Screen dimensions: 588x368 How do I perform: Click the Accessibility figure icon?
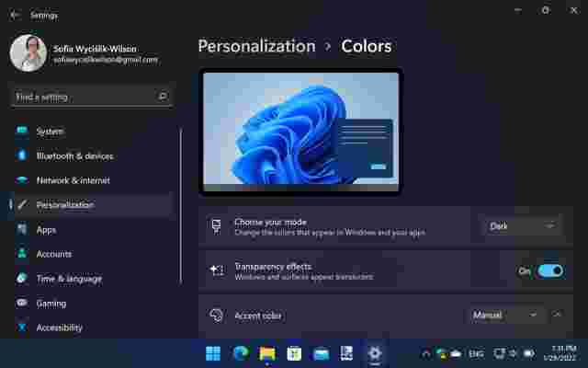[x=22, y=328]
